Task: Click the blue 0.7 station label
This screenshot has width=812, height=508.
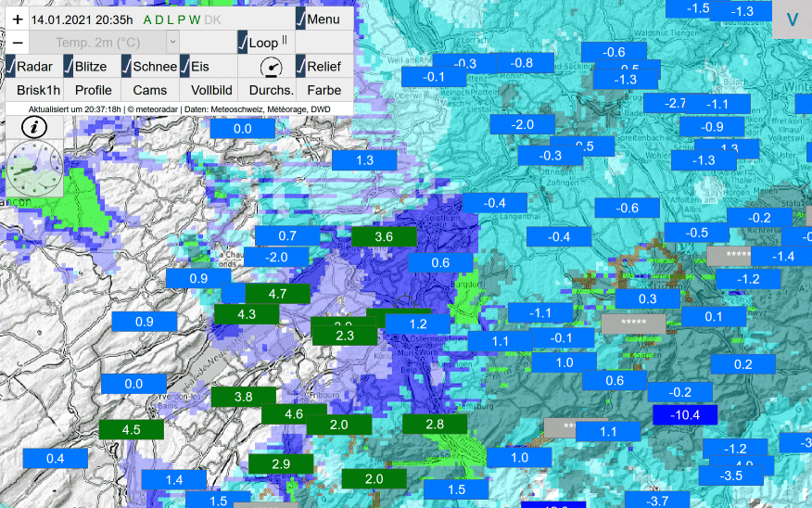Action: pos(287,235)
